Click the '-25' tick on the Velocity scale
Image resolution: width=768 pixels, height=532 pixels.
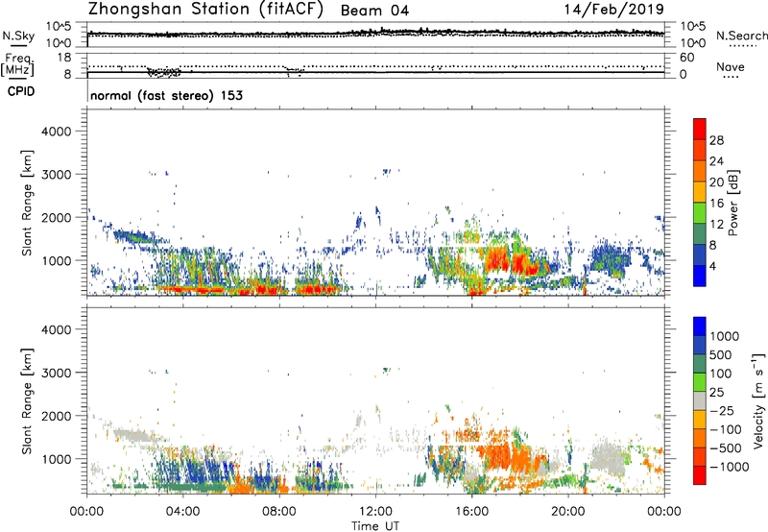pyautogui.click(x=721, y=410)
